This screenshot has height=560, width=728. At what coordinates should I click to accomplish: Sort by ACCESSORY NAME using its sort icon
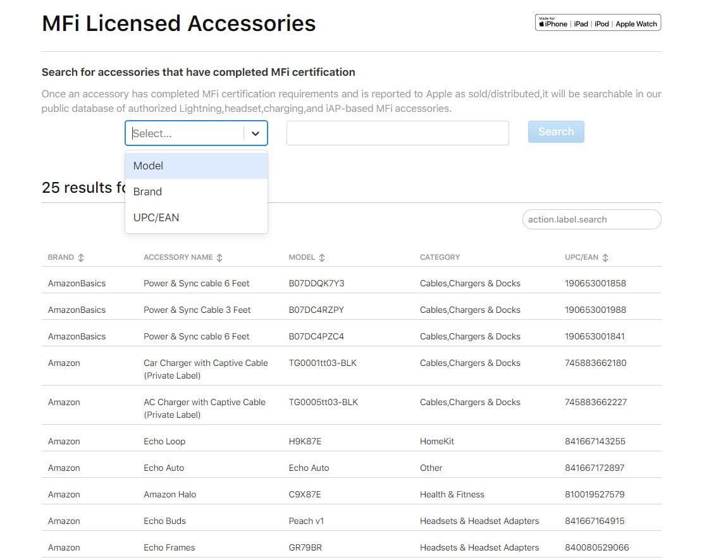pyautogui.click(x=219, y=257)
